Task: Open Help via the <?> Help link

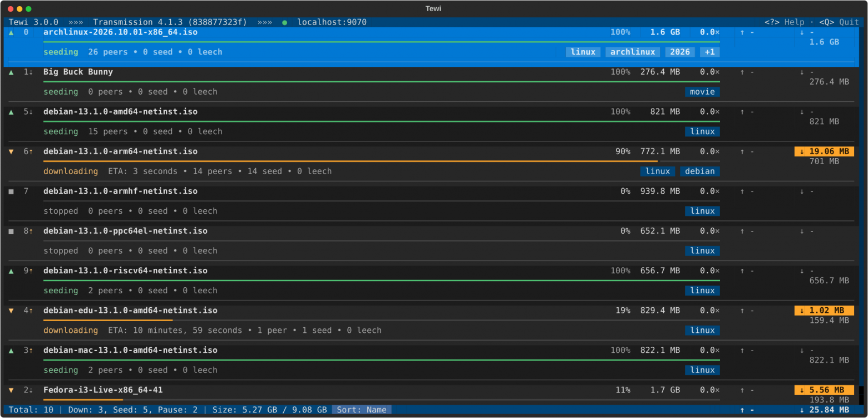Action: 785,22
